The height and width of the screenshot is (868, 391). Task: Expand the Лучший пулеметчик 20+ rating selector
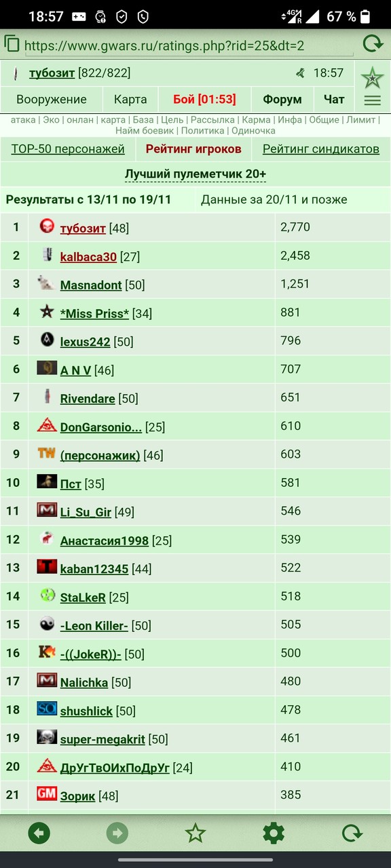click(x=195, y=174)
